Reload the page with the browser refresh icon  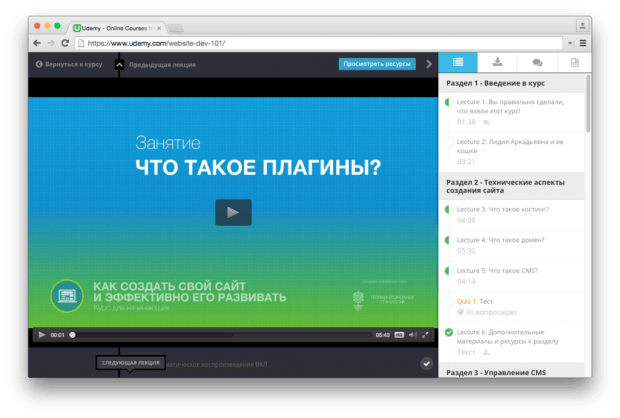click(x=64, y=43)
